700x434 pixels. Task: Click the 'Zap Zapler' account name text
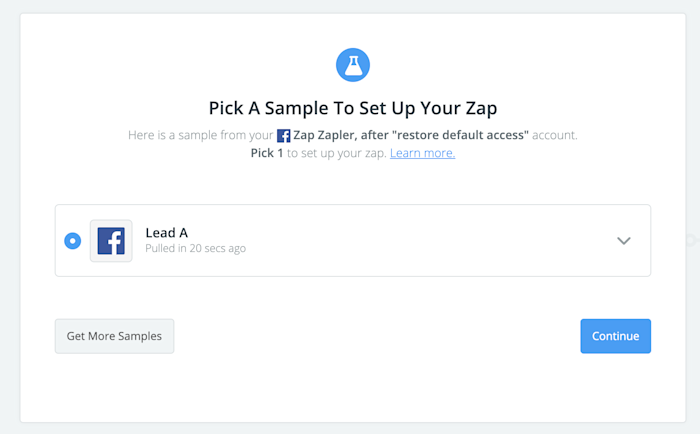(x=325, y=135)
